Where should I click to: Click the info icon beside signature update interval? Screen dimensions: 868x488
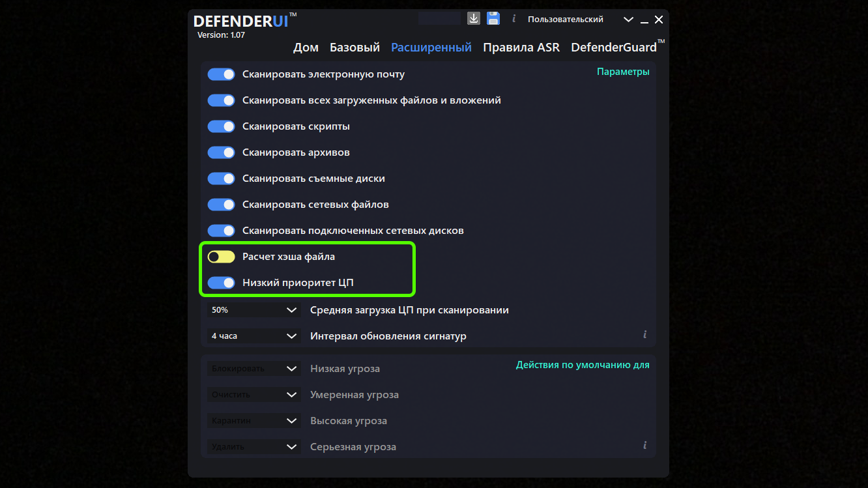[644, 334]
